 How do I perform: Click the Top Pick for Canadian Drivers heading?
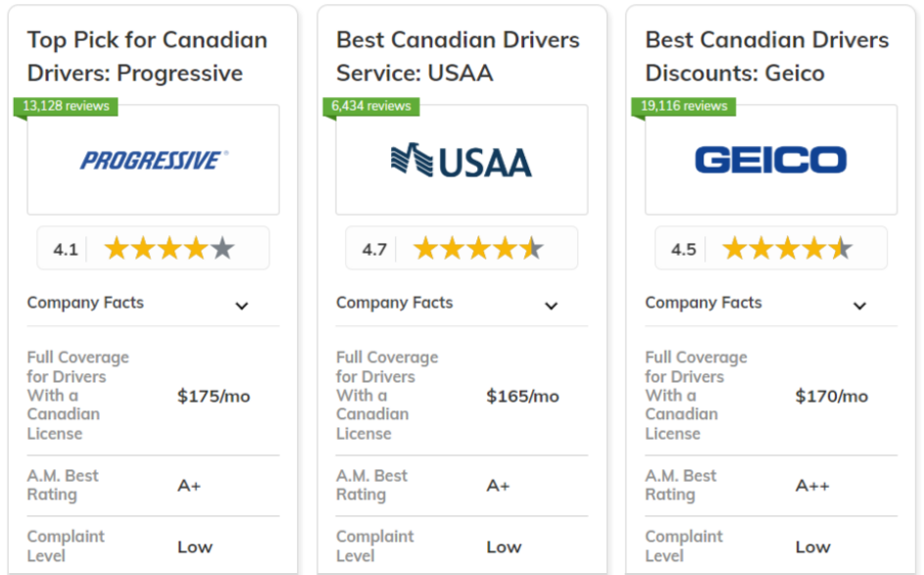(147, 57)
